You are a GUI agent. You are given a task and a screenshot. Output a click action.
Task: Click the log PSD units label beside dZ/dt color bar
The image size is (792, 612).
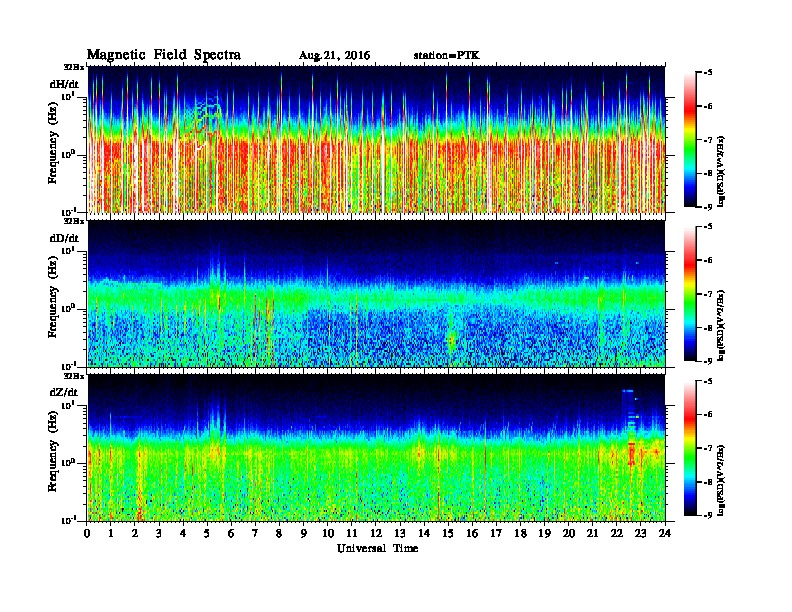point(722,480)
